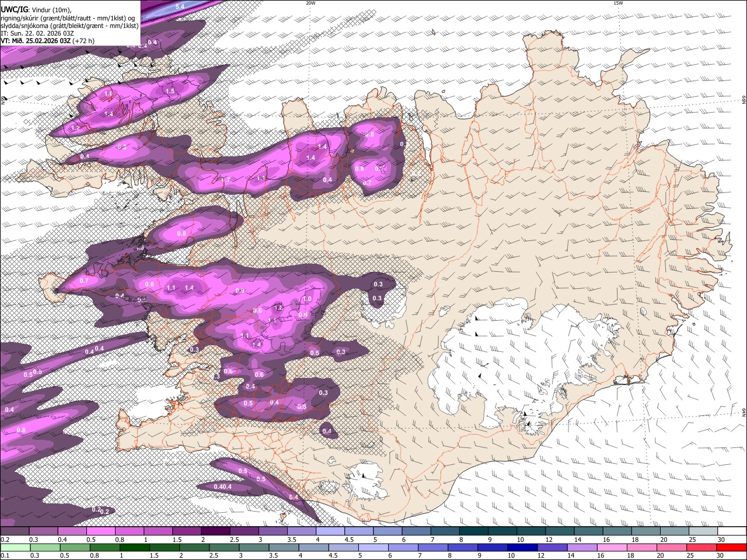
Task: Select the 'IT: Sun. 22. 02. 2026 03Z' line
Action: 36,33
